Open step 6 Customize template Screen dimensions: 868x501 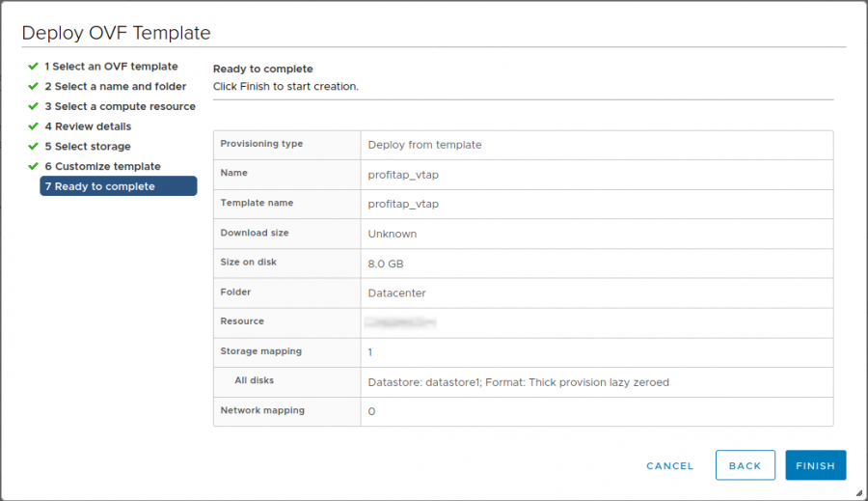102,166
